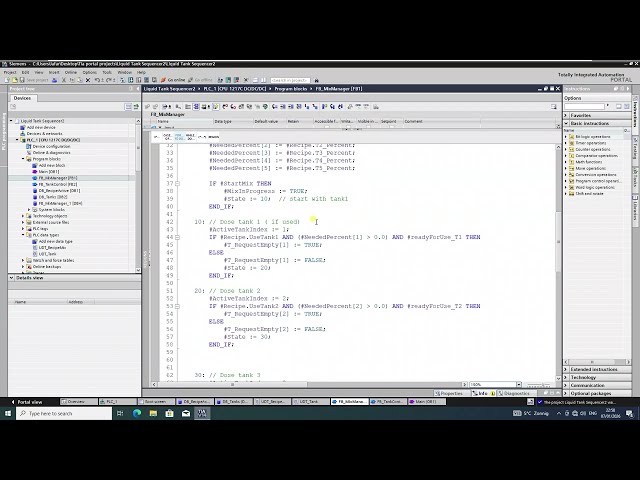Expand Timer operations folder

(566, 143)
